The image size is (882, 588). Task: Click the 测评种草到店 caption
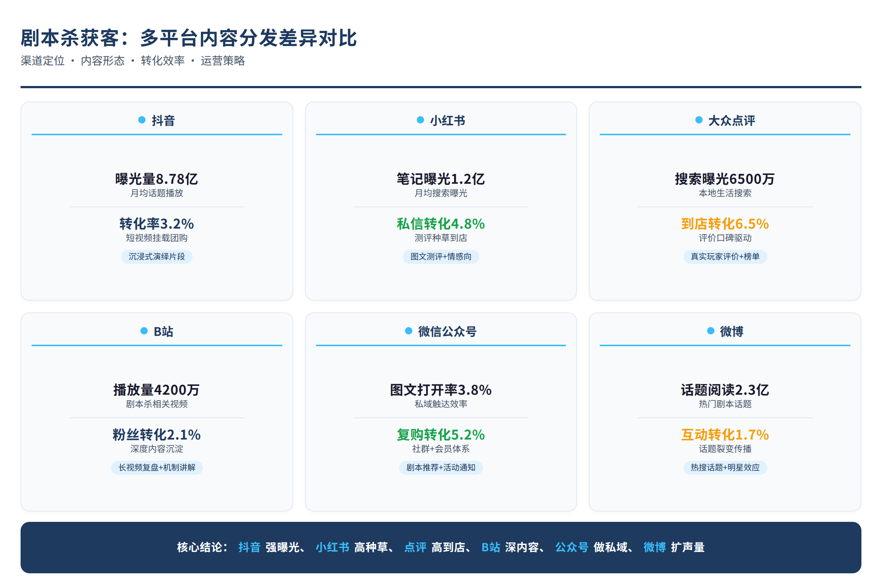(441, 238)
